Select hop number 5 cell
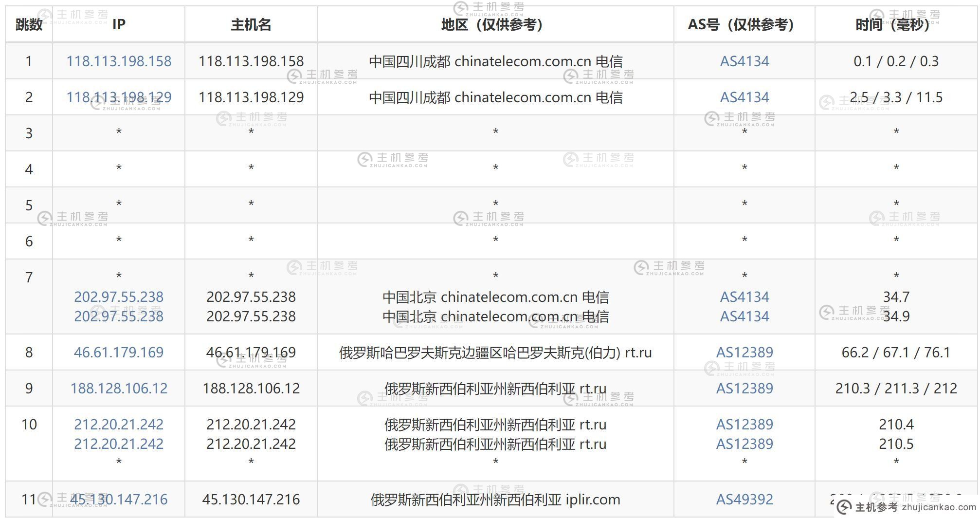980x519 pixels. [x=29, y=205]
